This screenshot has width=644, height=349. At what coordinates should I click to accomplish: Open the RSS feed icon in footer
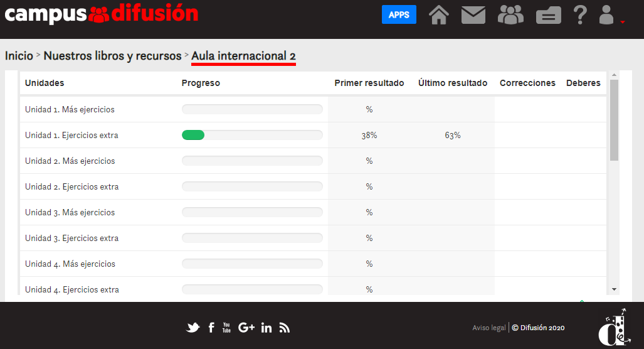click(284, 328)
